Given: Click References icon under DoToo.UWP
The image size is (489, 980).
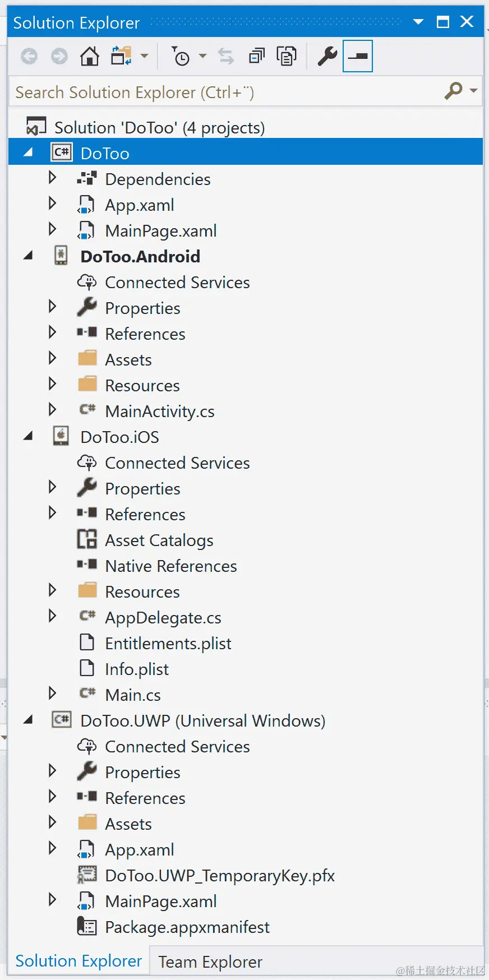Looking at the screenshot, I should tap(87, 797).
